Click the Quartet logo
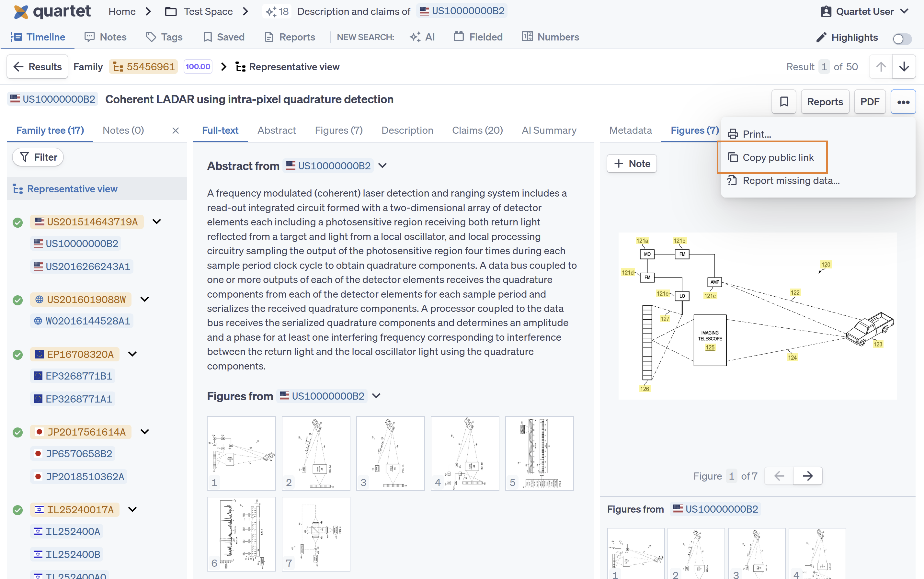This screenshot has height=579, width=924. click(x=52, y=11)
